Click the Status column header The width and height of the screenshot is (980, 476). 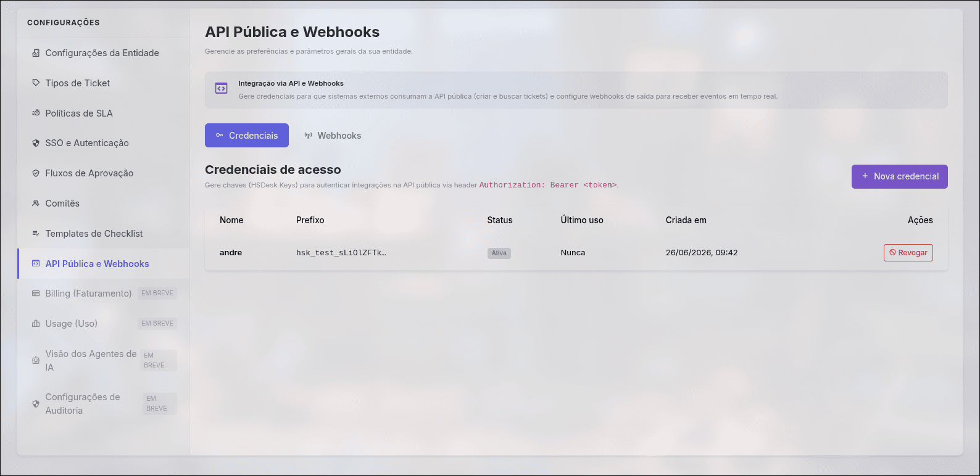[500, 220]
